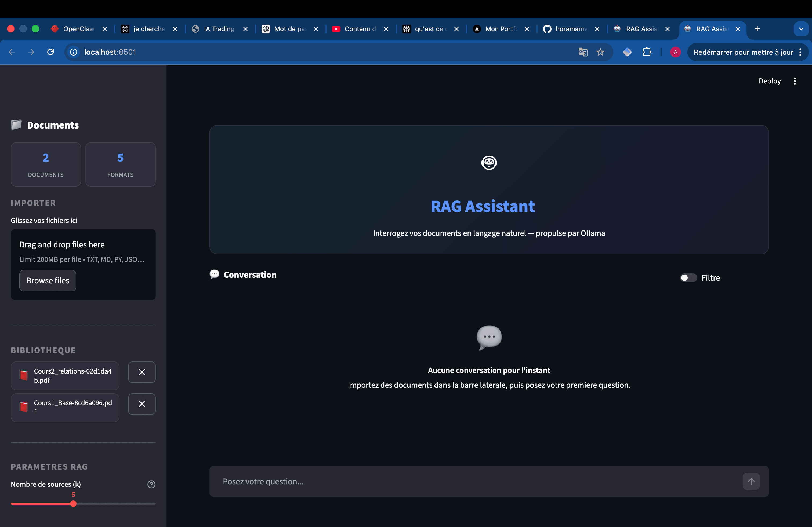This screenshot has height=527, width=812.
Task: Click the translate page icon
Action: 583,52
